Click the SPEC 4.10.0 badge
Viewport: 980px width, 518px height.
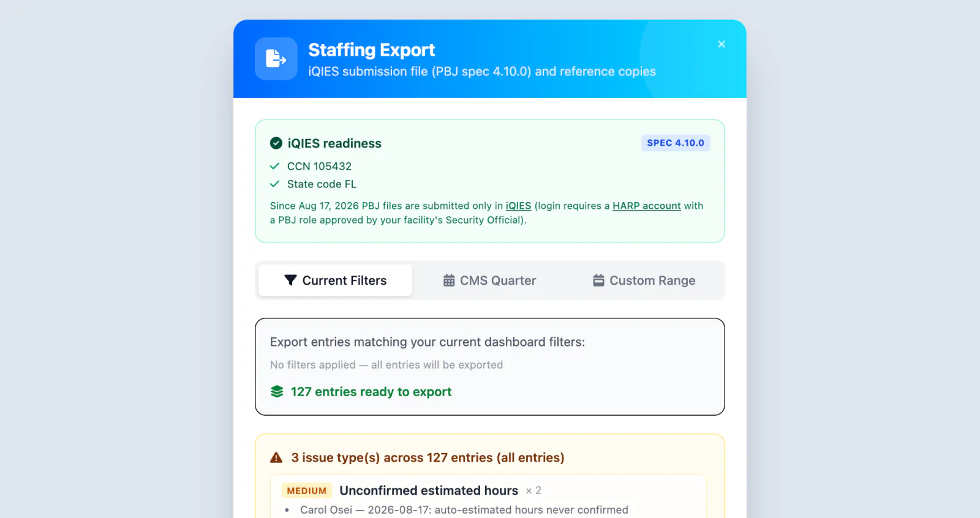tap(676, 143)
